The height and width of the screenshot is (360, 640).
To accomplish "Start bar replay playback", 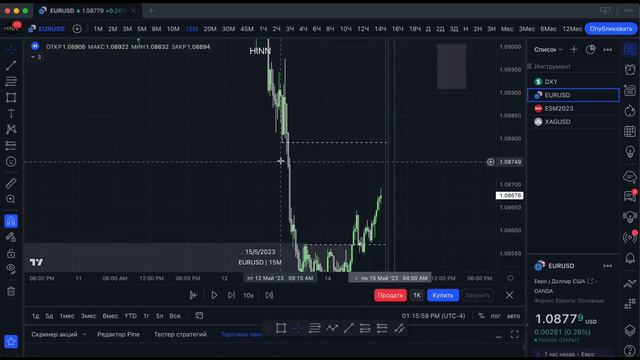I will coord(214,295).
